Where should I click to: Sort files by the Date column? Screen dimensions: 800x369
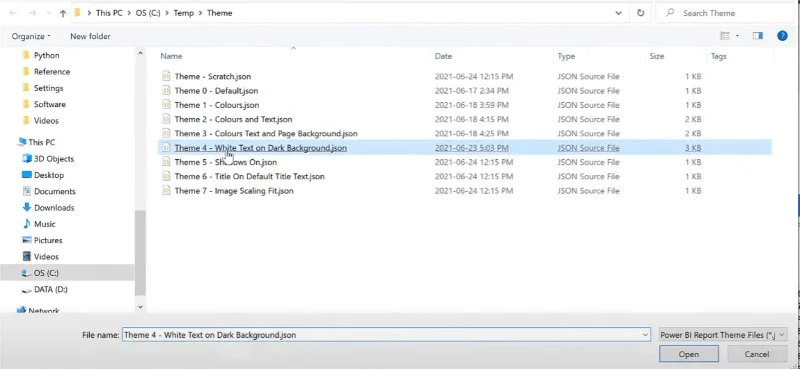443,56
